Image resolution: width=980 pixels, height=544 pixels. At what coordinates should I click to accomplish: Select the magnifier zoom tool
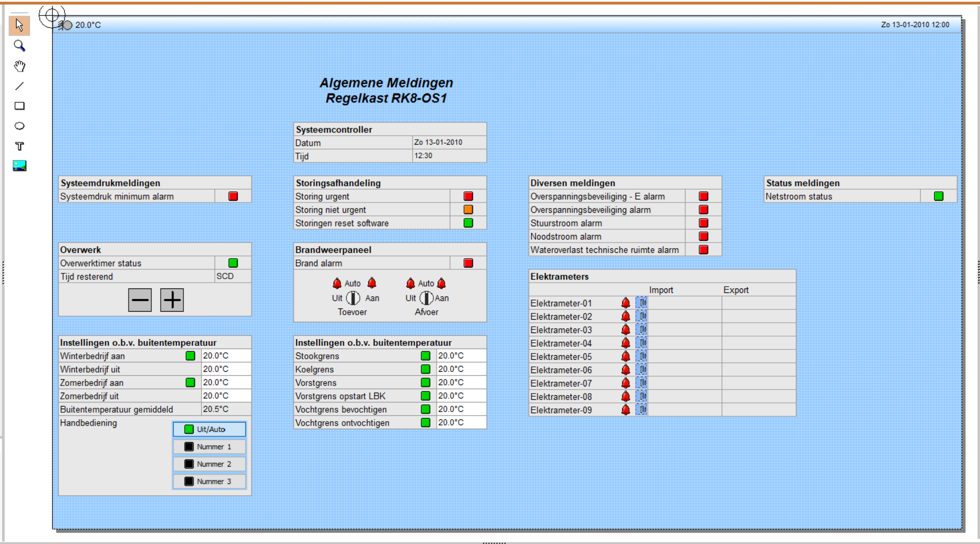click(19, 45)
